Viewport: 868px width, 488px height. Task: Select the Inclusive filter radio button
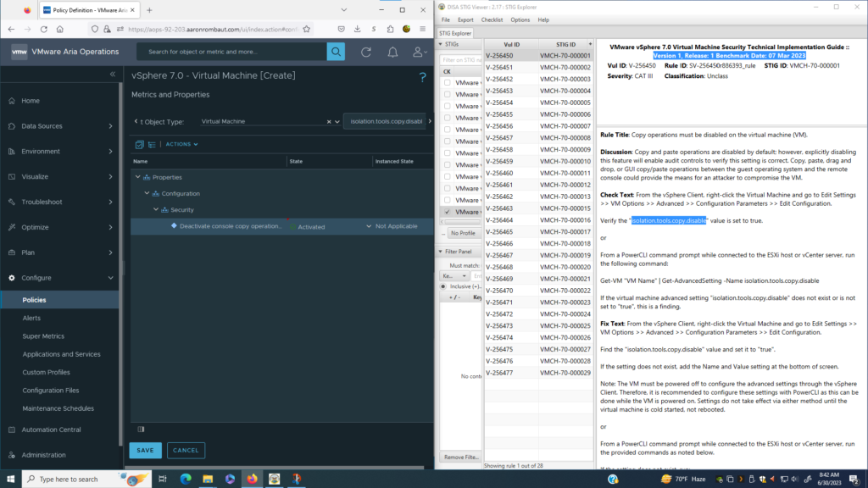click(x=442, y=286)
